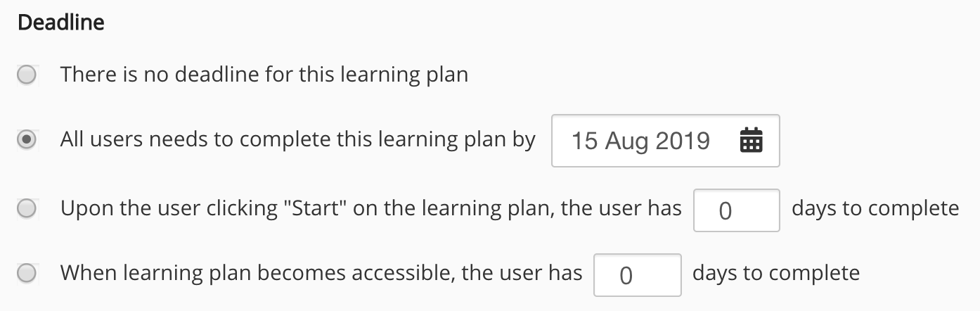The height and width of the screenshot is (311, 980).
Task: Select the no deadline radio option
Action: pos(27,75)
